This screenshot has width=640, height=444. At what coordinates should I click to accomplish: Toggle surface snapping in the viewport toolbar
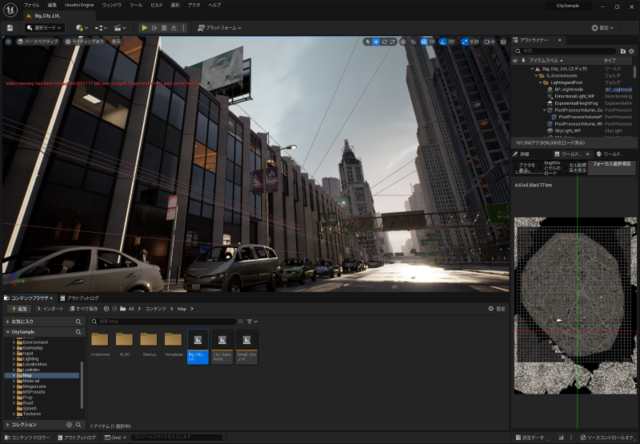[413, 42]
